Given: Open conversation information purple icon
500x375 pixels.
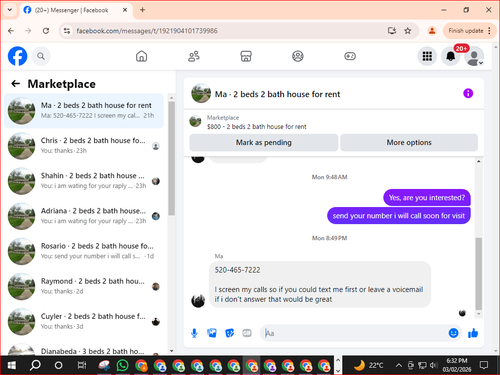Looking at the screenshot, I should tap(468, 93).
